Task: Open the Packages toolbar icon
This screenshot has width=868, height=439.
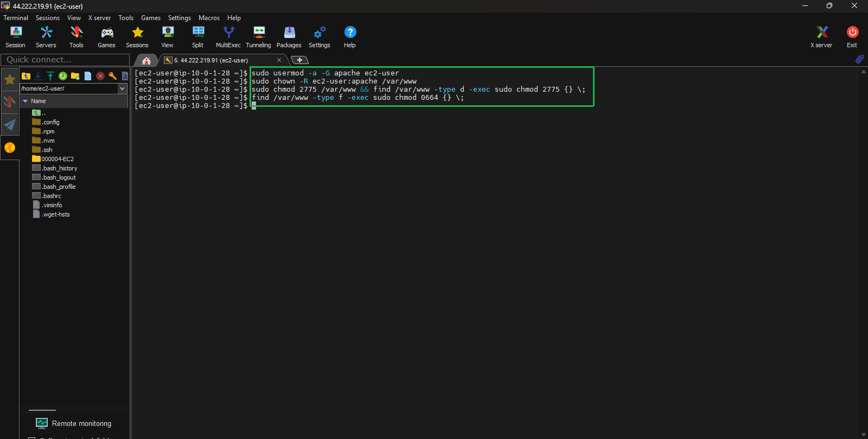Action: (x=289, y=37)
